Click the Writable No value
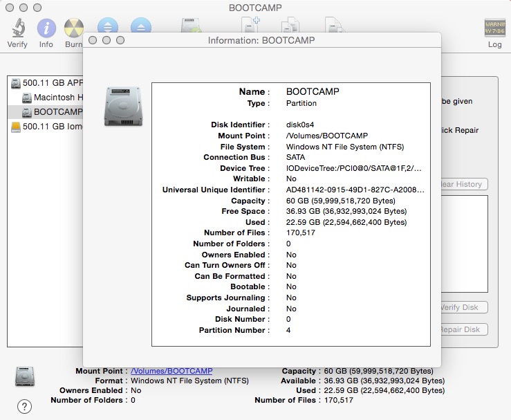 pos(291,179)
